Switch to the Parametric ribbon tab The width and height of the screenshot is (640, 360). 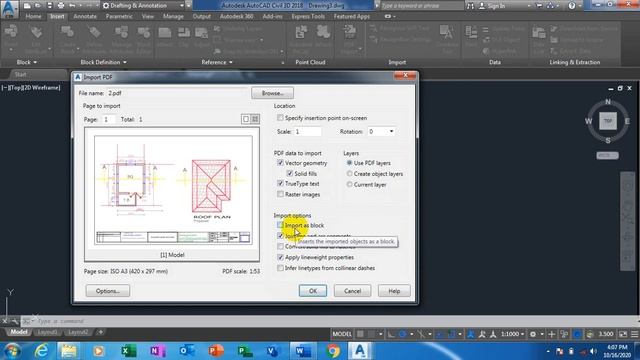click(119, 16)
